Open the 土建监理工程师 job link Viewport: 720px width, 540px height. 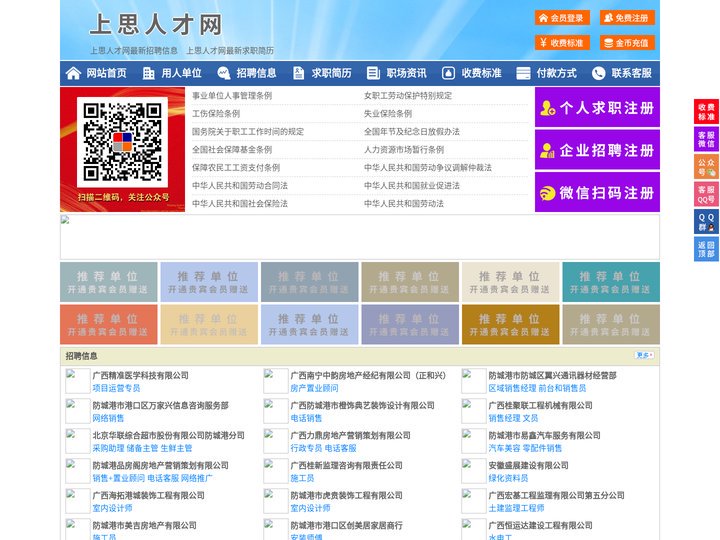point(516,508)
